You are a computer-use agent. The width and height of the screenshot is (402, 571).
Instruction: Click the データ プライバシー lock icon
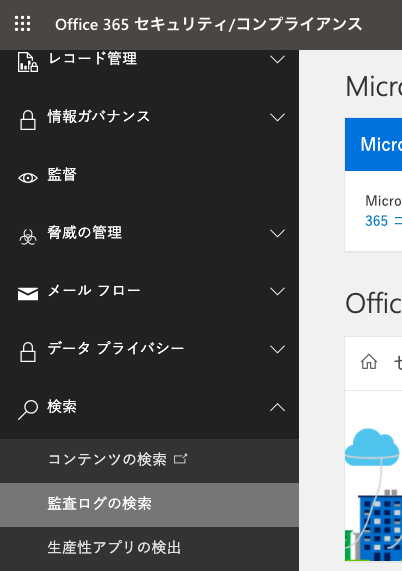pos(28,352)
